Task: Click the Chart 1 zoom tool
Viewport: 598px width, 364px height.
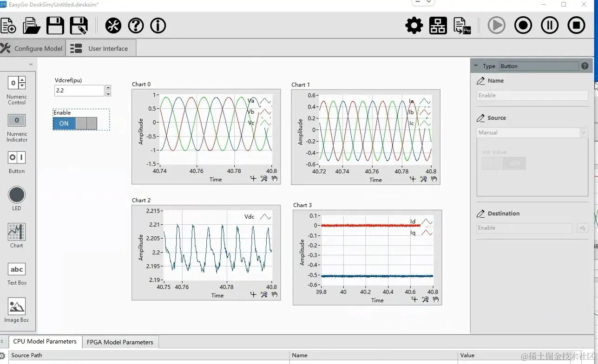Action: (x=423, y=179)
